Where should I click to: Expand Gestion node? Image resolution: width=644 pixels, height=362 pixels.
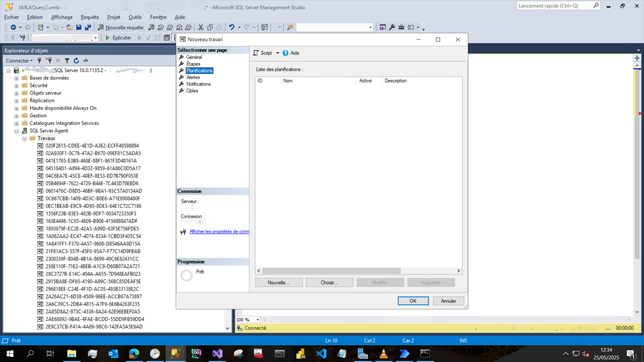tap(16, 116)
